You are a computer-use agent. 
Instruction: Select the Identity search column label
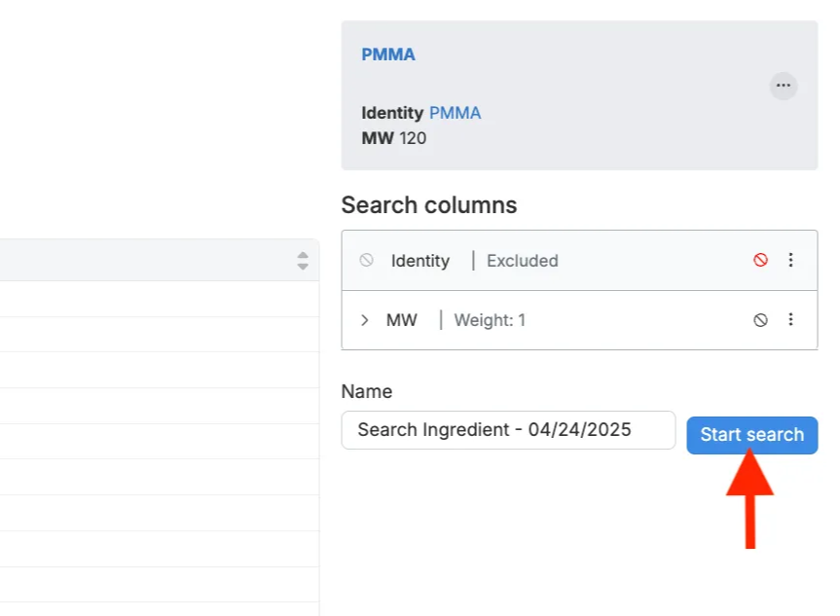(x=420, y=261)
